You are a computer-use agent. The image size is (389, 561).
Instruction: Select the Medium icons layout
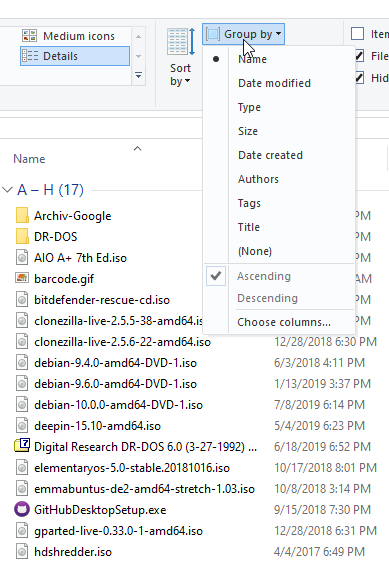(x=75, y=36)
